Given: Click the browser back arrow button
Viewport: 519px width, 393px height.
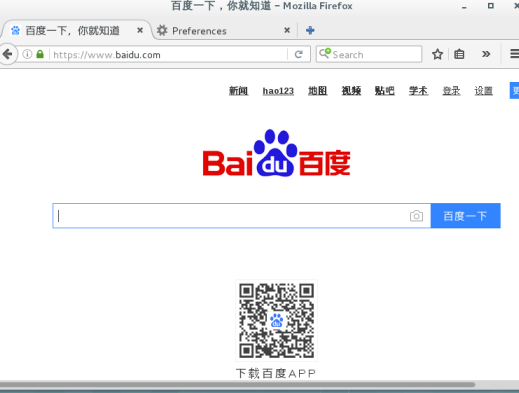Looking at the screenshot, I should 7,54.
